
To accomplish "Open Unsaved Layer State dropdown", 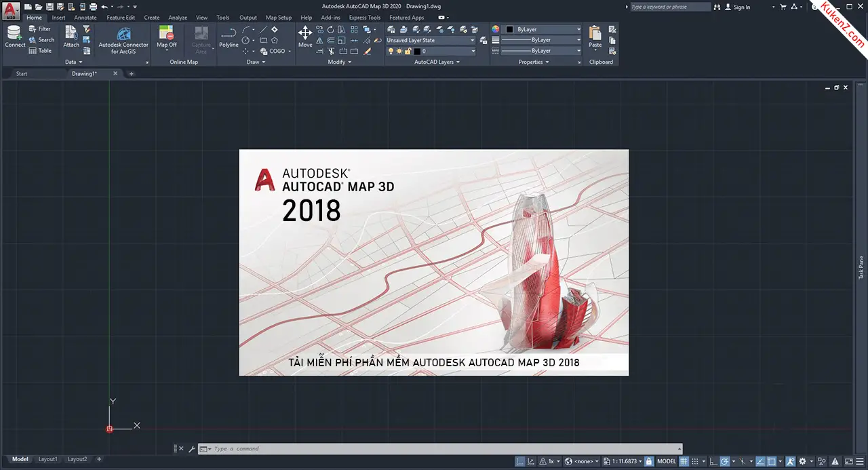I will (431, 40).
